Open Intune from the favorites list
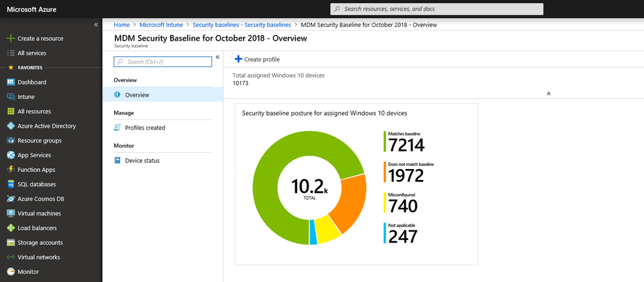The image size is (644, 282). point(26,97)
